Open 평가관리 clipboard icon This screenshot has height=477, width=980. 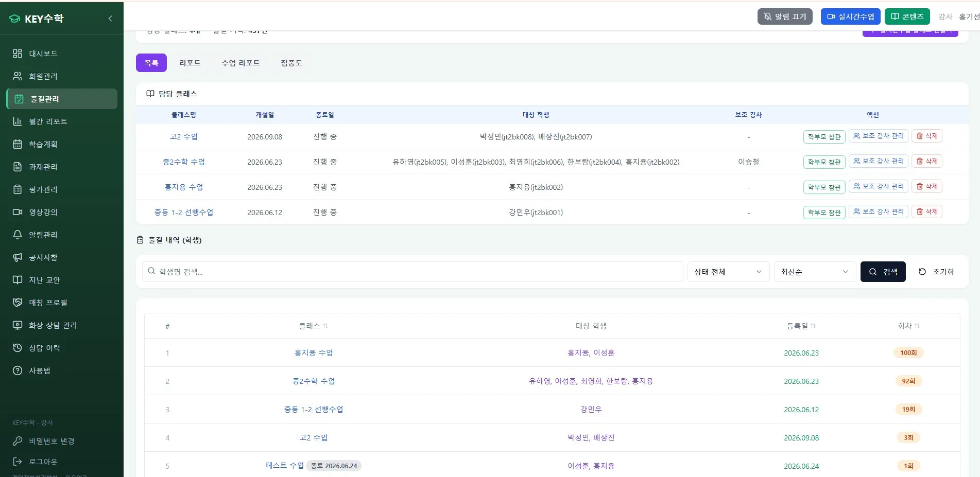point(18,189)
